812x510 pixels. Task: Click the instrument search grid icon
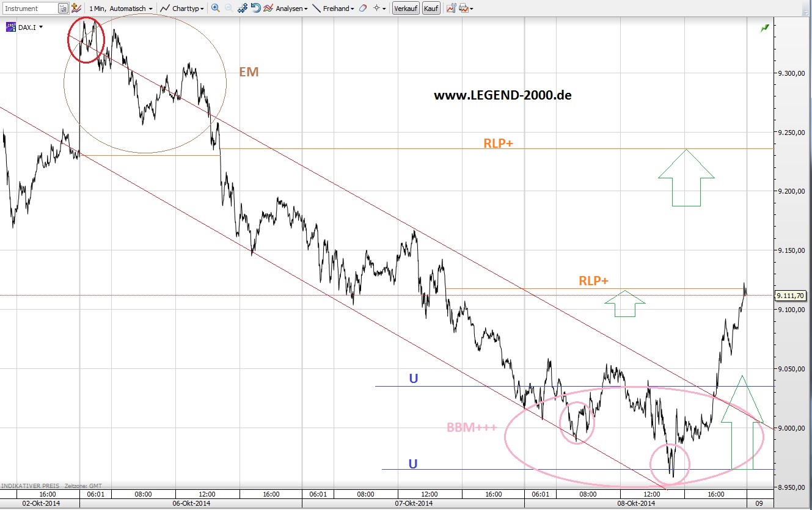pos(63,8)
